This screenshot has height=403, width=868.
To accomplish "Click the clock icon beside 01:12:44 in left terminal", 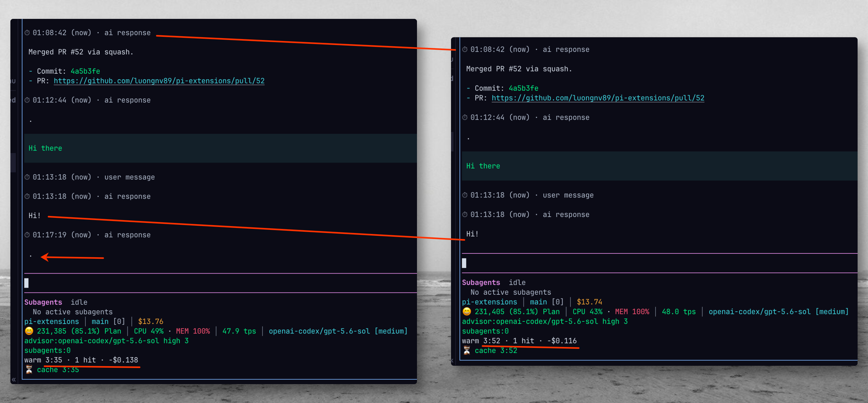I will (x=27, y=100).
